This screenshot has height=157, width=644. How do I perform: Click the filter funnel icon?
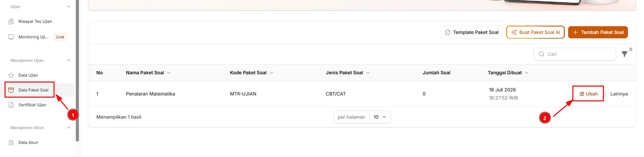coord(624,54)
